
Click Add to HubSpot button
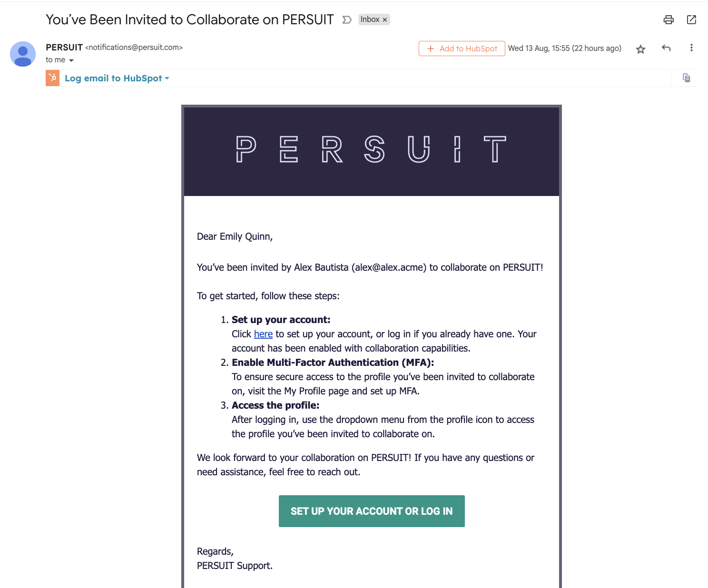462,49
